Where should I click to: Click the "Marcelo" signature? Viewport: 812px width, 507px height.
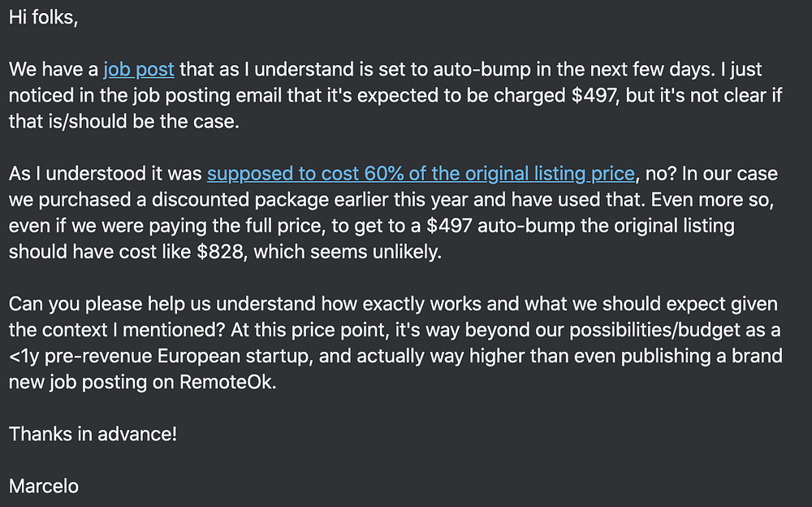pos(44,486)
